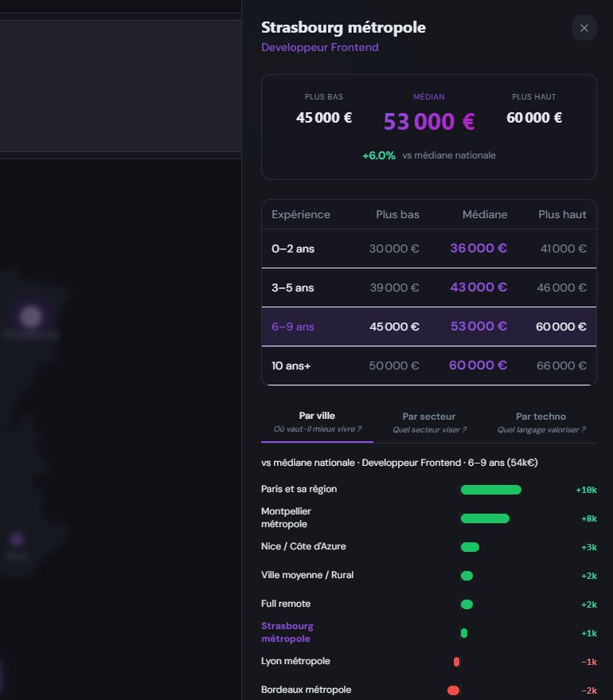Click the green bar for Nice / Côte d'Azur
The width and height of the screenshot is (613, 700).
pos(470,547)
